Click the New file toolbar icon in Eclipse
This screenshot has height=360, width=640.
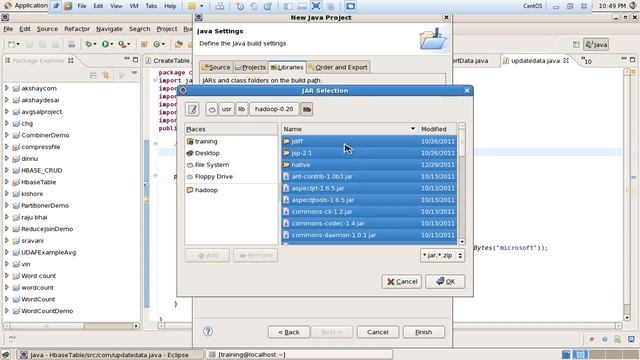[12, 44]
